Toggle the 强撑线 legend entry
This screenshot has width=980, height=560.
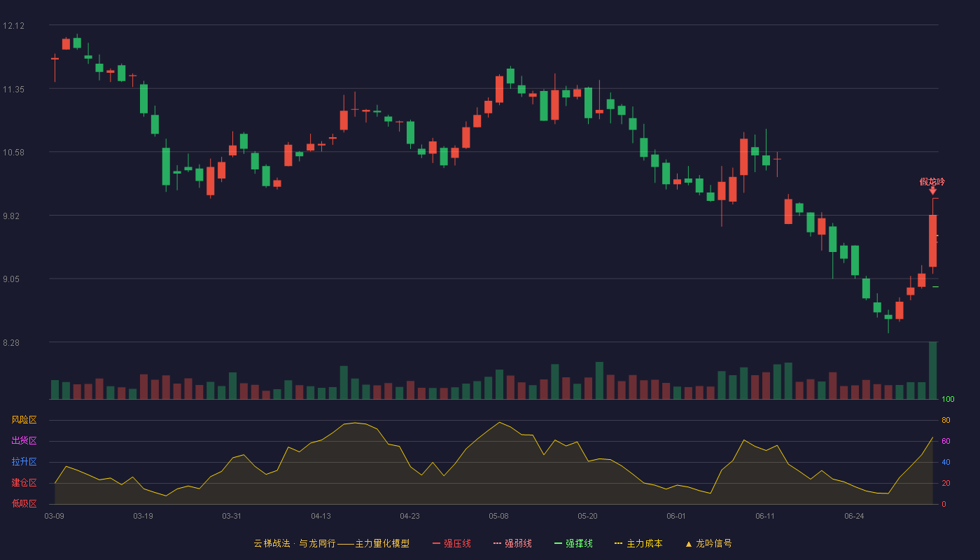point(573,543)
